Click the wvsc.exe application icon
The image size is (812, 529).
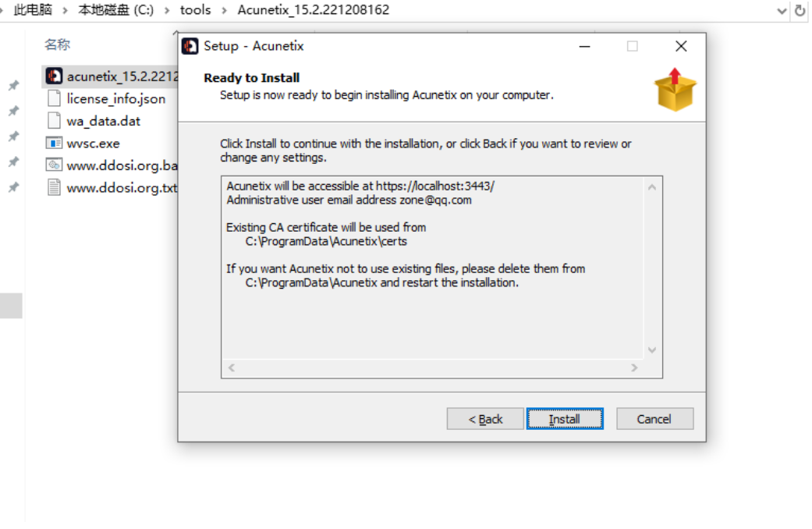coord(54,143)
